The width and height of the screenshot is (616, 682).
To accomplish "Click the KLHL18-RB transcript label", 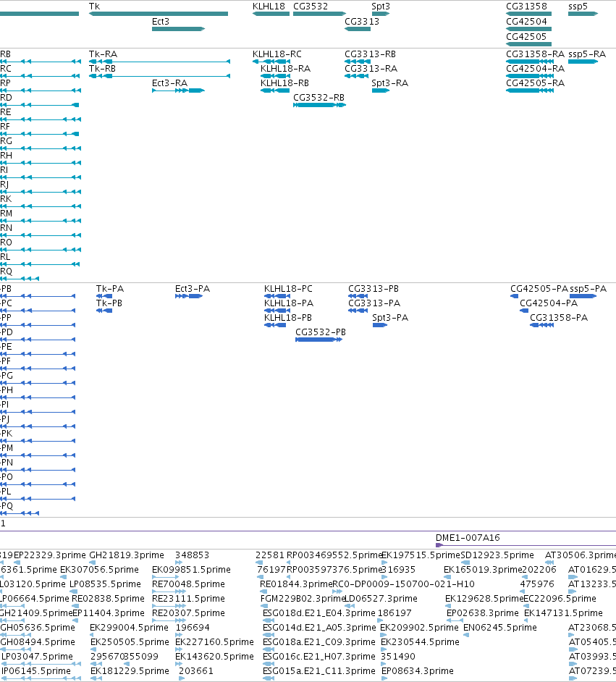I will [284, 83].
